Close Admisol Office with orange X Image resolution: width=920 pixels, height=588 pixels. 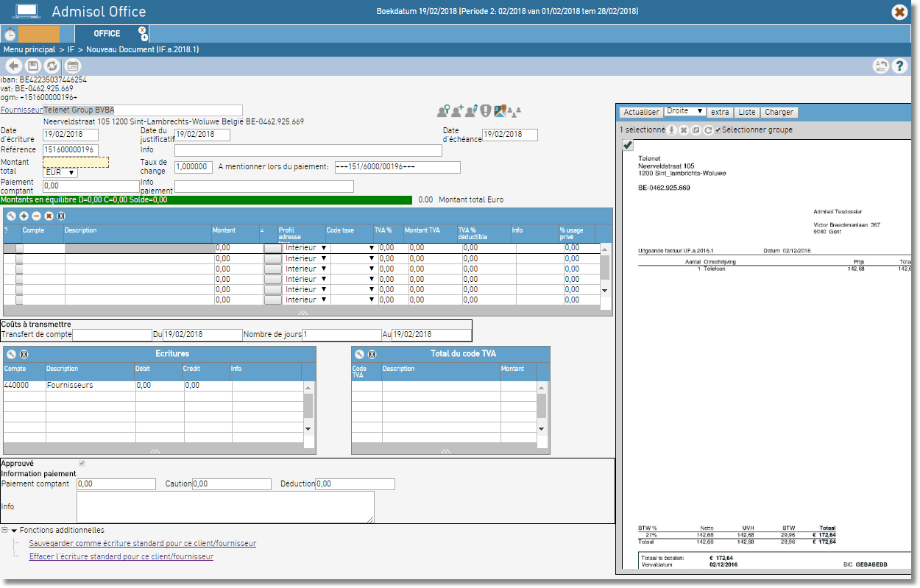(x=899, y=12)
